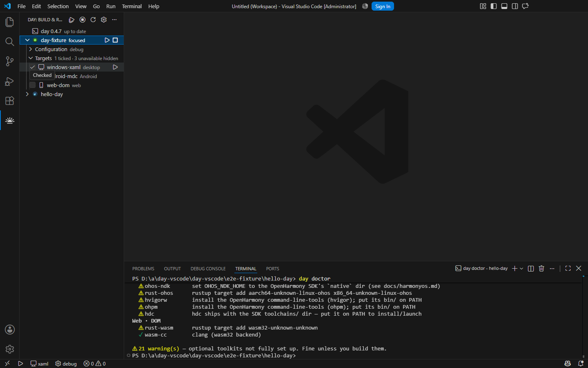
Task: Split the terminal pane
Action: click(531, 269)
